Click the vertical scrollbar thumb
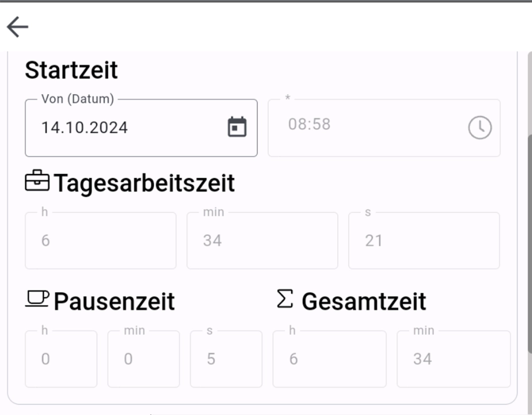Screen dimensions: 532x415 coord(529,241)
